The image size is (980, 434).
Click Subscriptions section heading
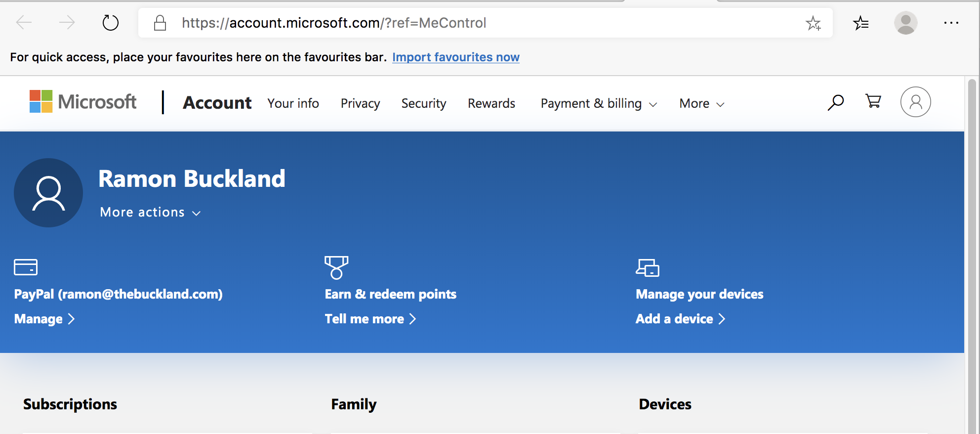(x=70, y=404)
